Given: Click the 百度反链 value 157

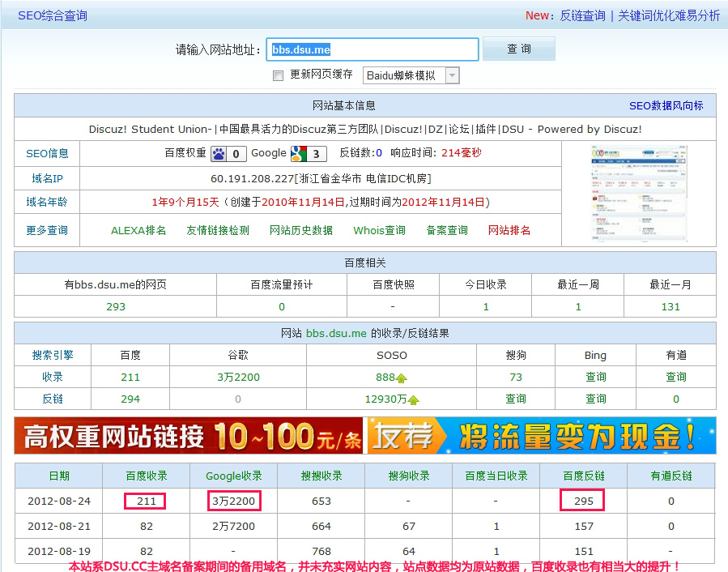Looking at the screenshot, I should click(x=584, y=526).
